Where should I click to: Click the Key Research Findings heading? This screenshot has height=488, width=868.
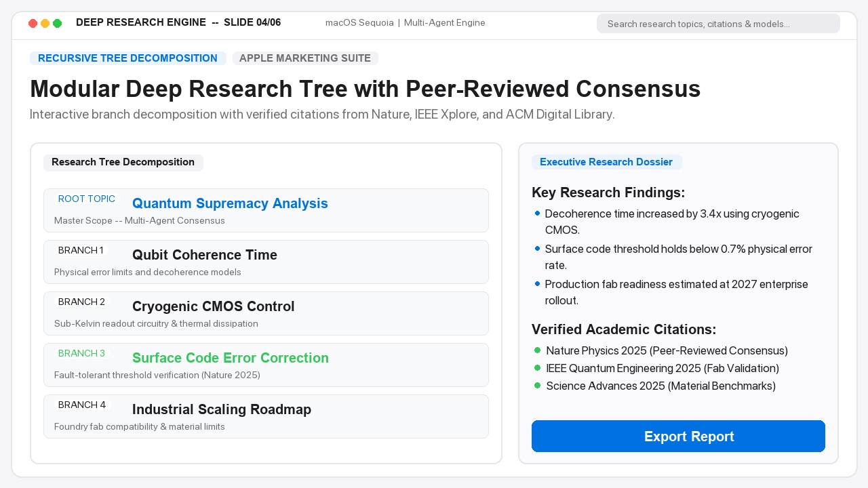point(608,192)
